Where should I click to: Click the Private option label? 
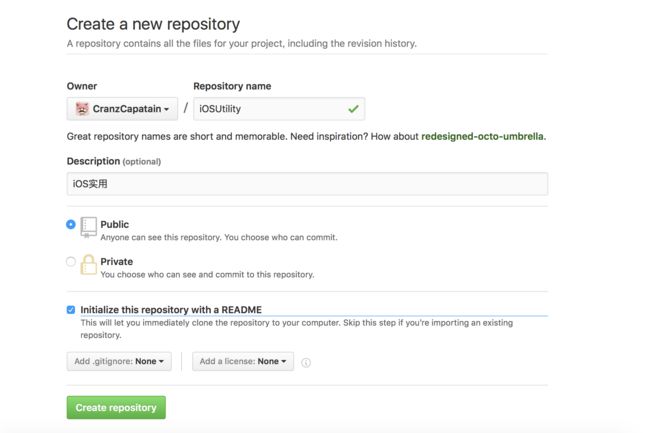coord(116,261)
